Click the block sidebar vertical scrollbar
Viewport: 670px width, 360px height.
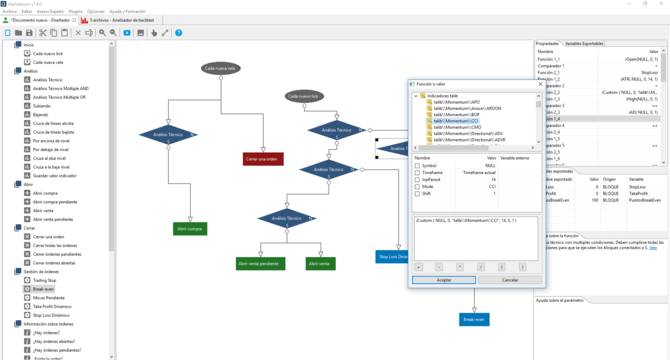coord(112,148)
